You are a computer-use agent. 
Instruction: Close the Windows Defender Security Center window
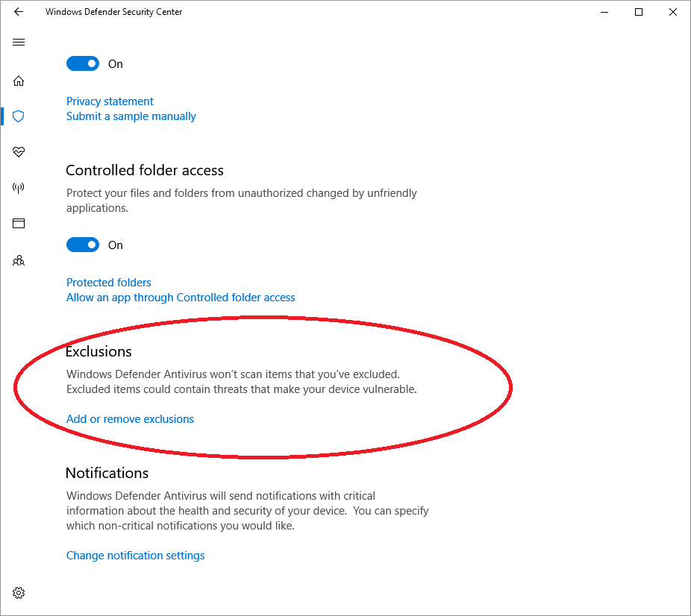[673, 12]
